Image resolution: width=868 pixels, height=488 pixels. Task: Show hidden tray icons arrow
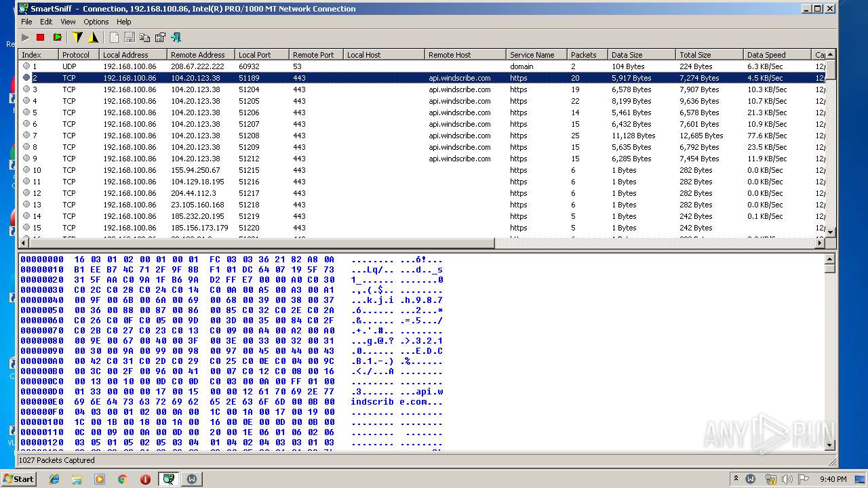click(736, 479)
